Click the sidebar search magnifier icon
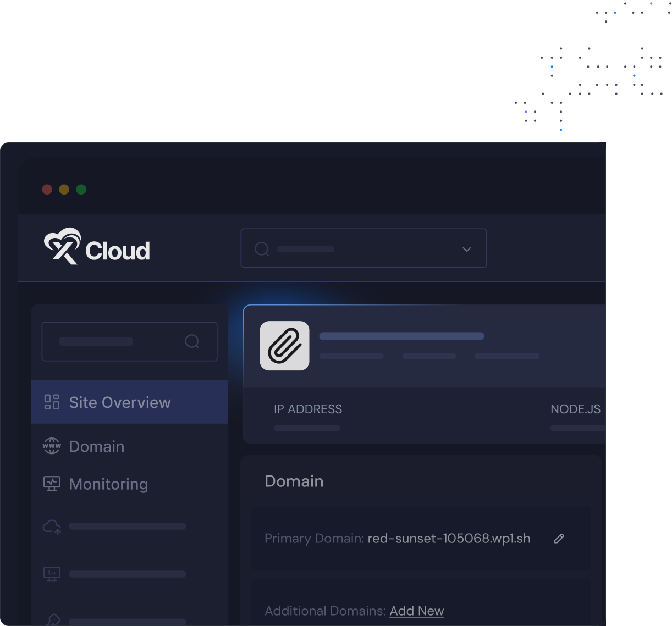 pos(192,341)
